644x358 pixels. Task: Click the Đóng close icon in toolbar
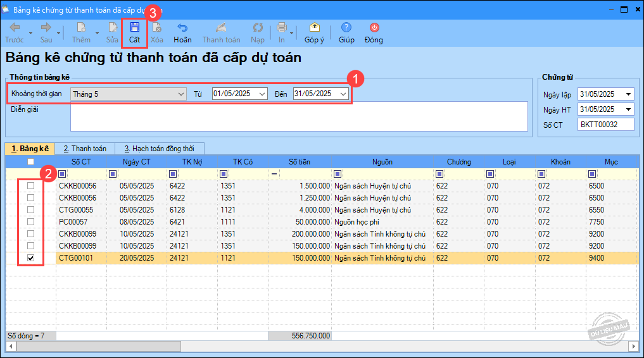[374, 28]
